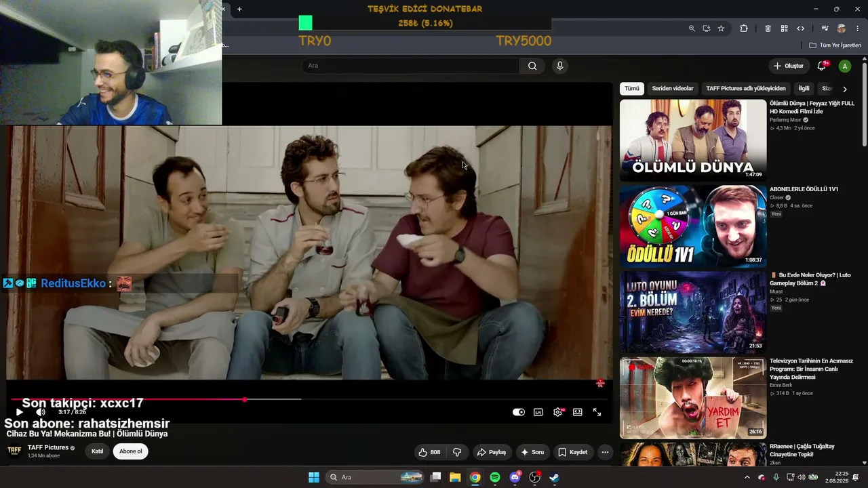Click the Katıl join button
Viewport: 868px width, 488px height.
click(x=97, y=451)
